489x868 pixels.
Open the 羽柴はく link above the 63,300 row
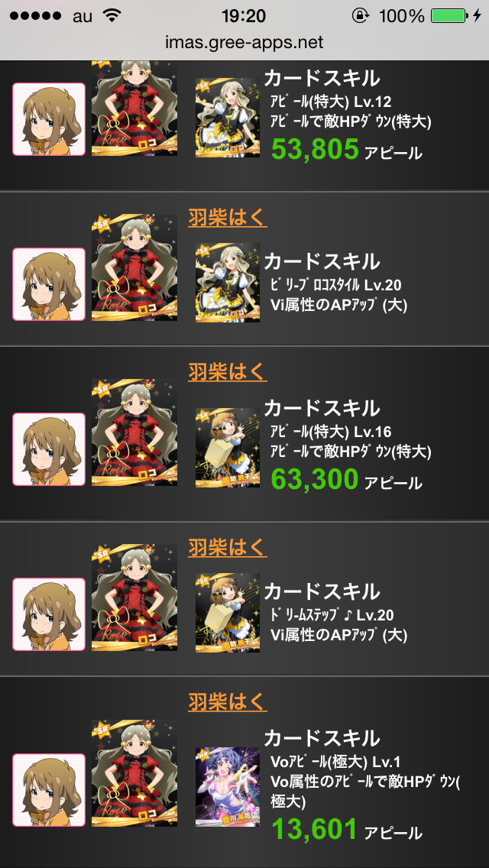pyautogui.click(x=228, y=371)
